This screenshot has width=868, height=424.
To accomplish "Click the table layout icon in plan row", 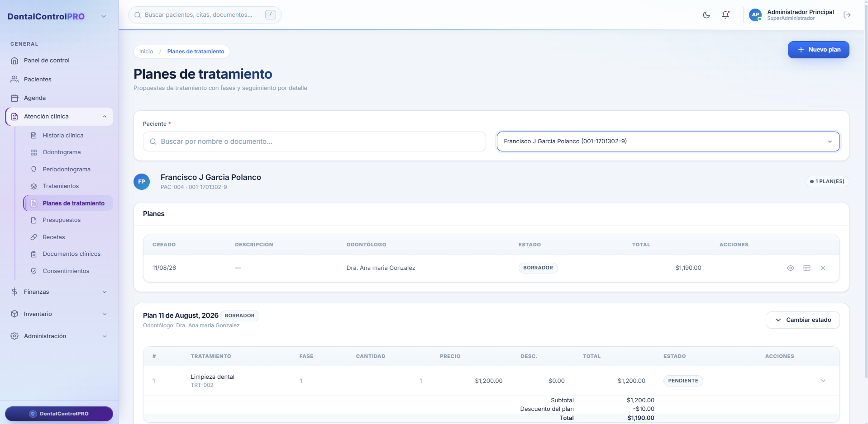I will [x=807, y=268].
